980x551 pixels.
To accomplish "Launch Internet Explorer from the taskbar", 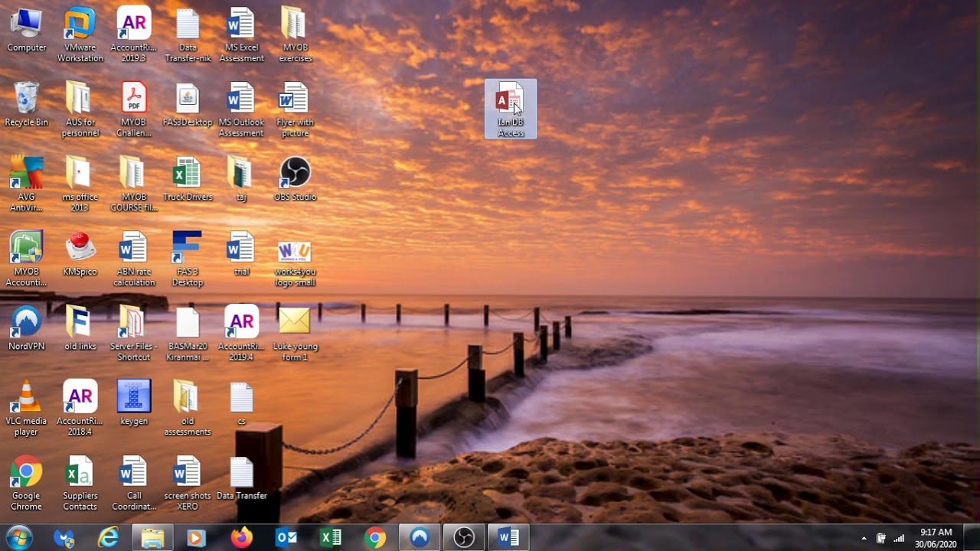I will tap(109, 538).
